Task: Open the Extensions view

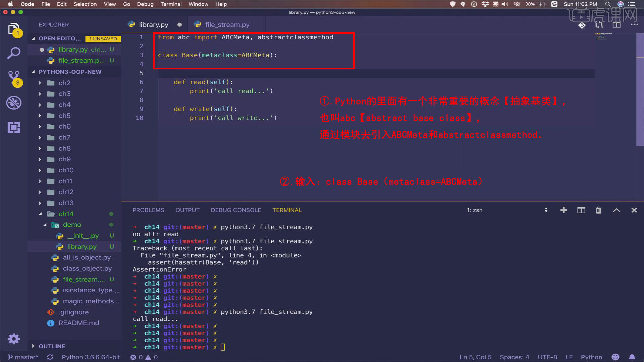Action: 14,127
